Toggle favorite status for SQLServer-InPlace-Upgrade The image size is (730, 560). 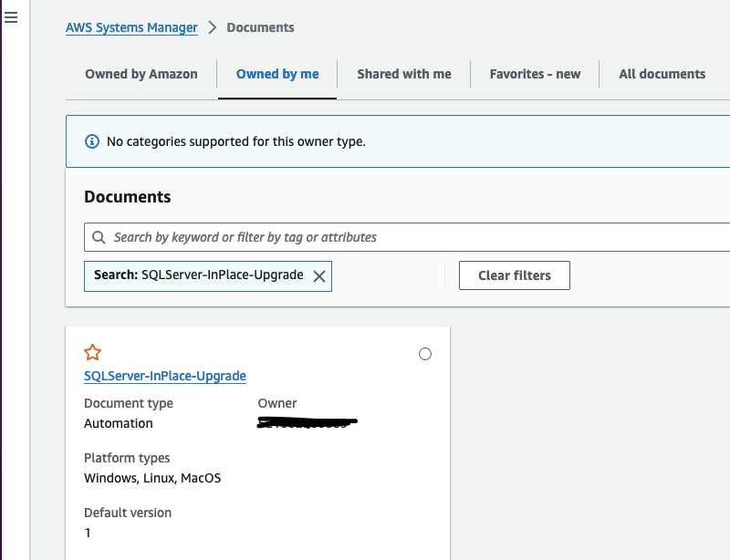92,352
